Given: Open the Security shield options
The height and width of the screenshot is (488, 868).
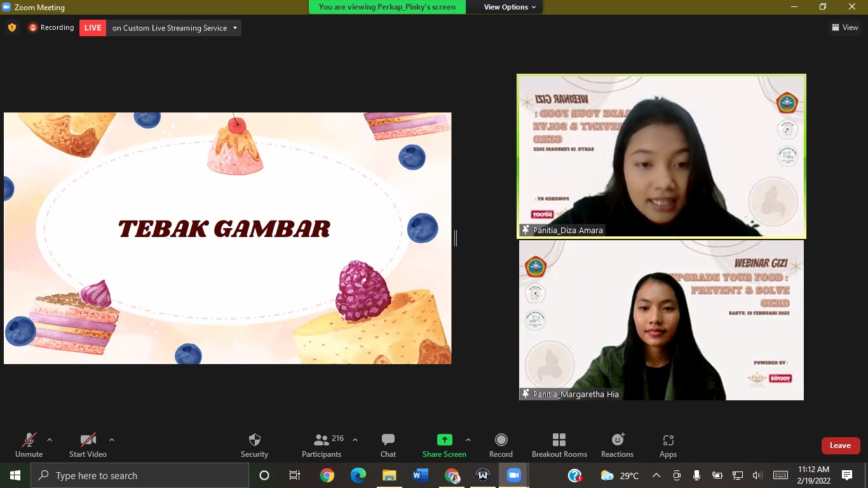Looking at the screenshot, I should pos(254,445).
